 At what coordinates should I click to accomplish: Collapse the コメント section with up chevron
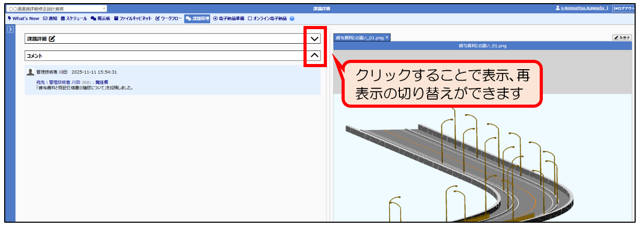(x=314, y=55)
